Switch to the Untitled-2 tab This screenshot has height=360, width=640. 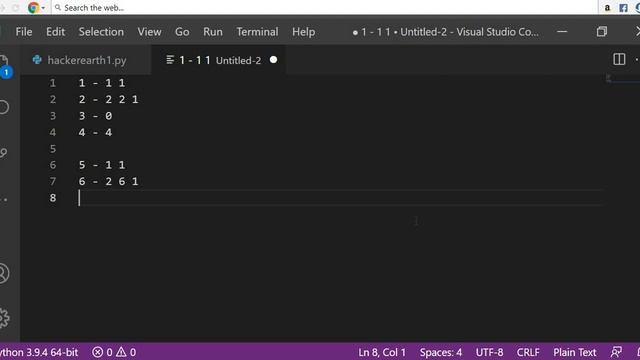click(x=218, y=60)
